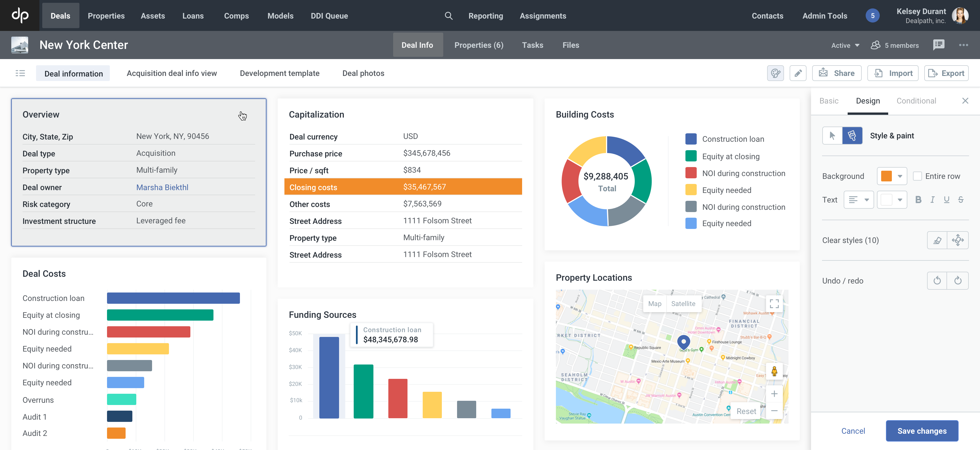Click the orange Background color swatch
Image resolution: width=980 pixels, height=450 pixels.
pos(887,176)
